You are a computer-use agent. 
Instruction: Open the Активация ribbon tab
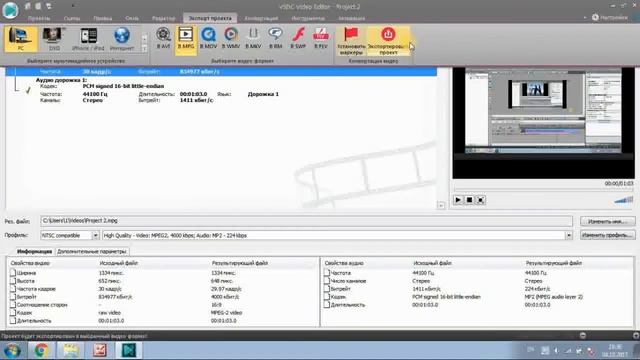pyautogui.click(x=351, y=18)
